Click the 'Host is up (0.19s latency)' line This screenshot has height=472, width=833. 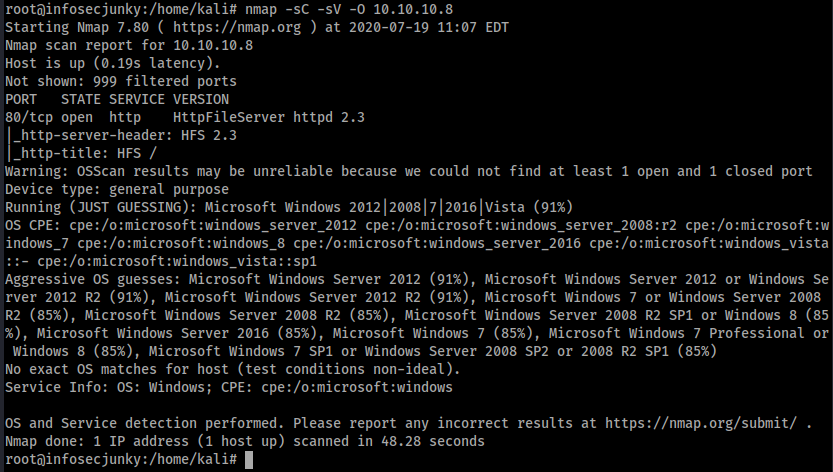point(113,63)
